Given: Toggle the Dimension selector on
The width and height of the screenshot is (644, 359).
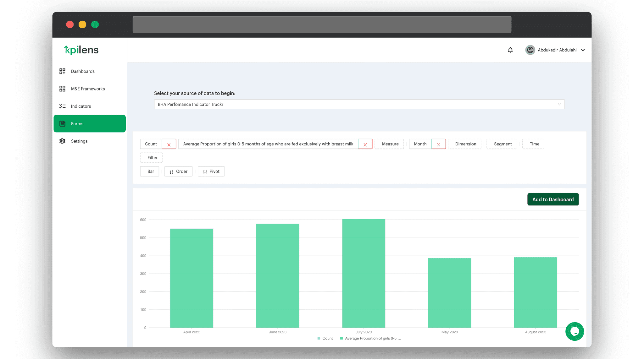Looking at the screenshot, I should point(465,144).
